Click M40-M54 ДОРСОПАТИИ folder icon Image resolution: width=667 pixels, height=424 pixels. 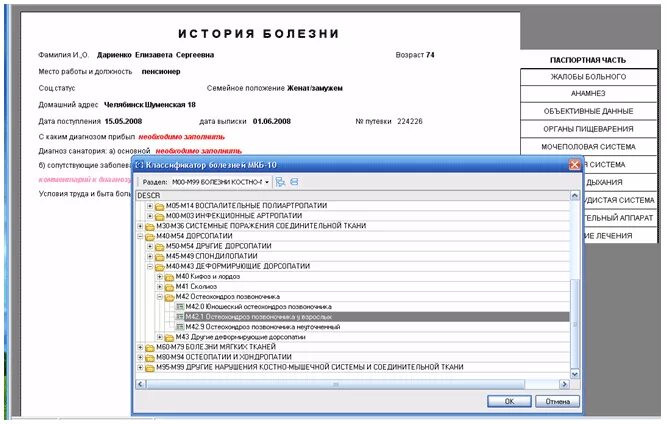coord(150,236)
